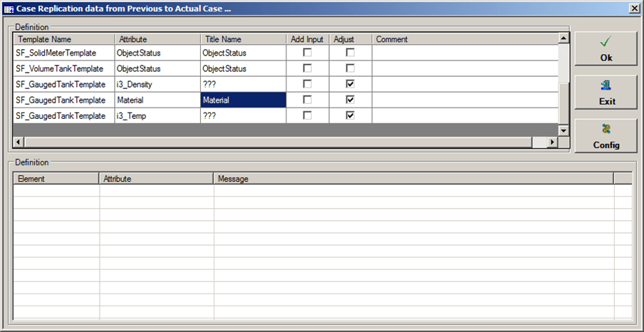The height and width of the screenshot is (332, 644).
Task: Toggle Adjust for SF_VolumeTankTemplate row
Action: [x=350, y=68]
